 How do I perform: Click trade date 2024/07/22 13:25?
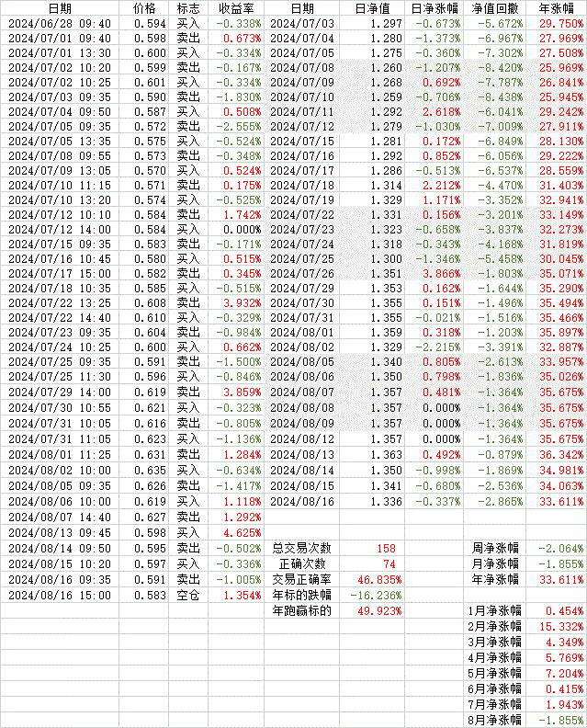click(x=60, y=302)
